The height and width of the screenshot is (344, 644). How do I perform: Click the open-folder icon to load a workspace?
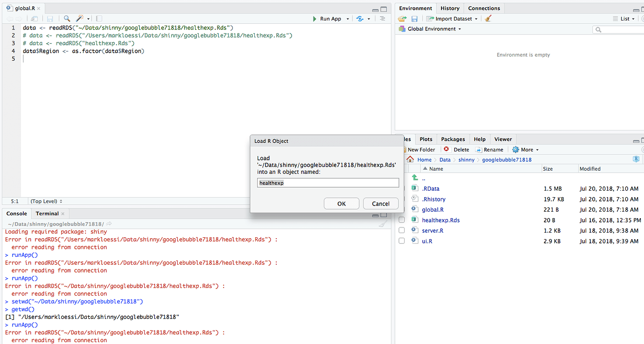click(x=402, y=18)
